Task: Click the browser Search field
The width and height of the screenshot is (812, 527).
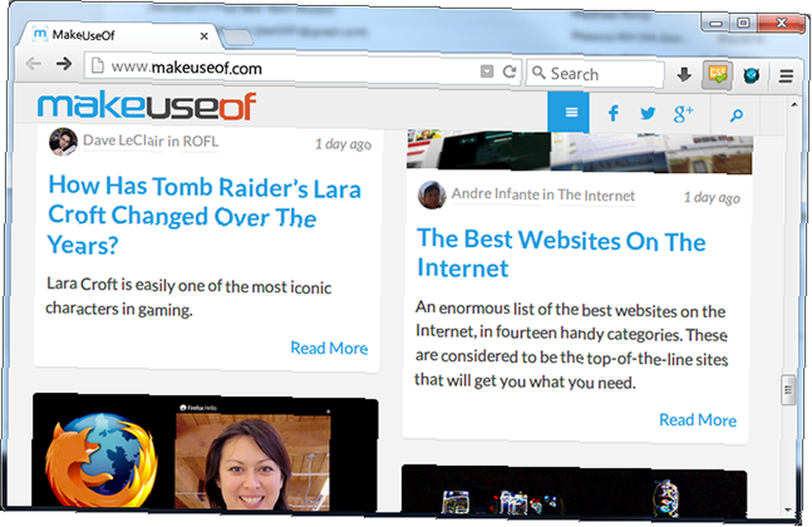Action: click(x=595, y=74)
